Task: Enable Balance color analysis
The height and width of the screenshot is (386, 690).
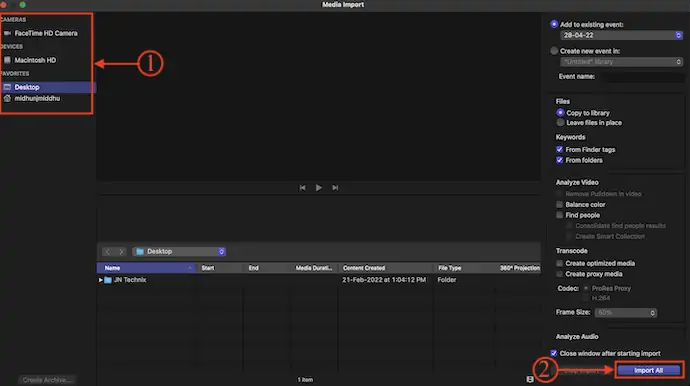Action: pyautogui.click(x=559, y=204)
